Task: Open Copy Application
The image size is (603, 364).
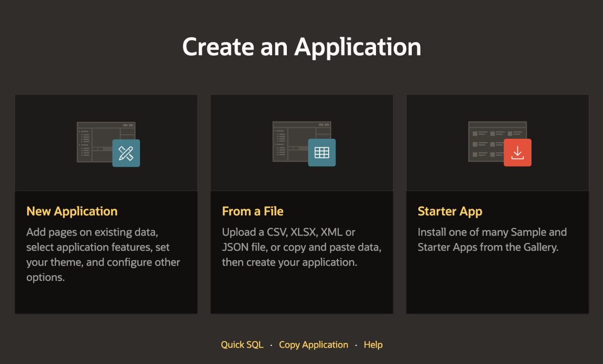Action: click(313, 344)
